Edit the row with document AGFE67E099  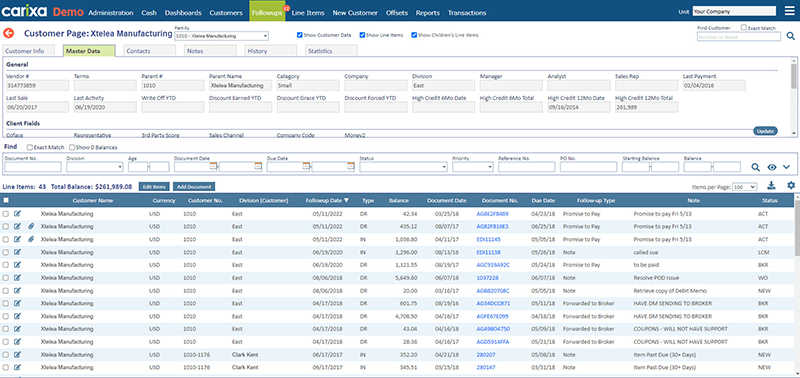tap(18, 316)
